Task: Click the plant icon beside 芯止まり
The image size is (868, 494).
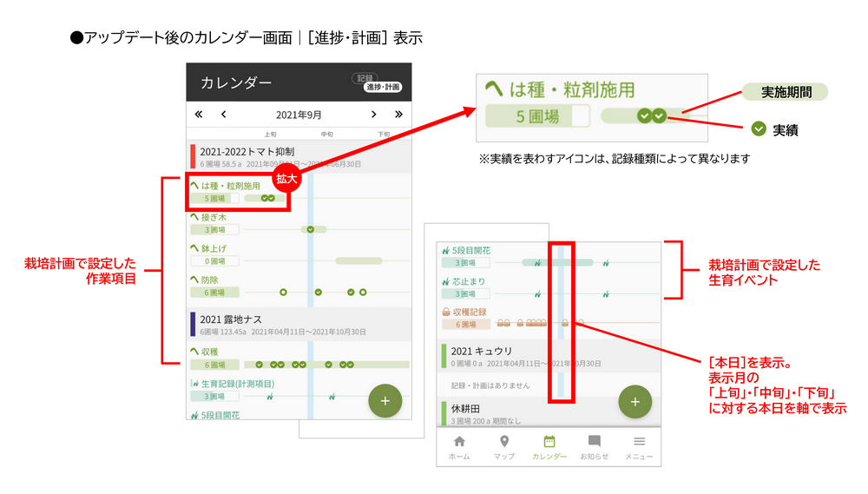Action: pyautogui.click(x=446, y=281)
